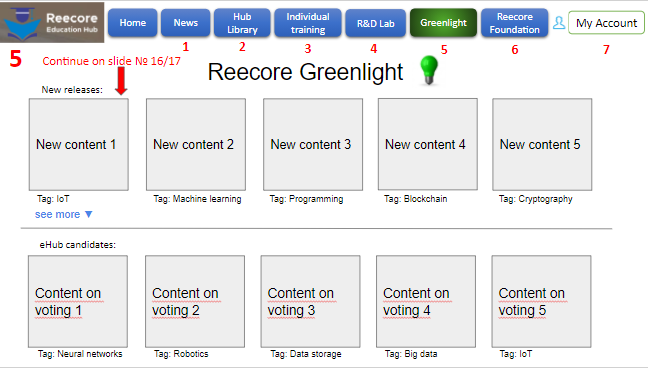
Task: Expand the see more arrow
Action: click(x=88, y=214)
